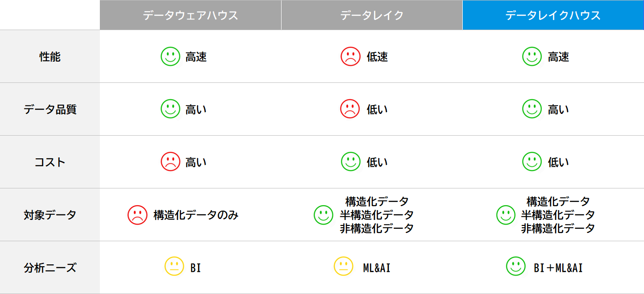Click the 構造化データのみ text
Screen dimensions: 644x294
coord(196,215)
